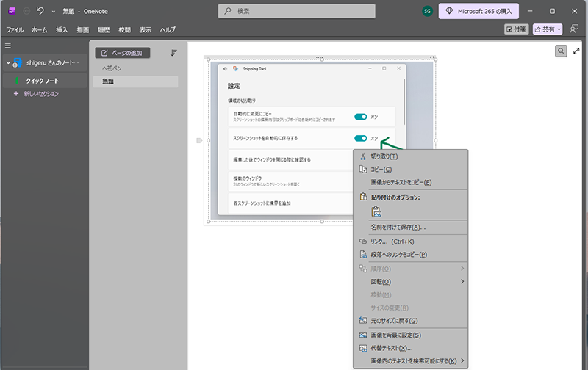
Task: Open the 挿入 ribbon tab
Action: point(62,29)
